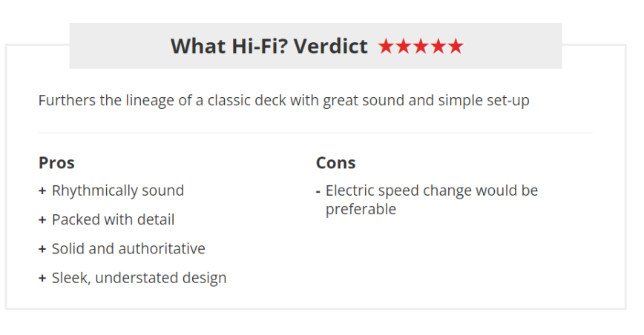Click the Pros heading
Viewport: 644px width, 335px height.
click(x=56, y=163)
